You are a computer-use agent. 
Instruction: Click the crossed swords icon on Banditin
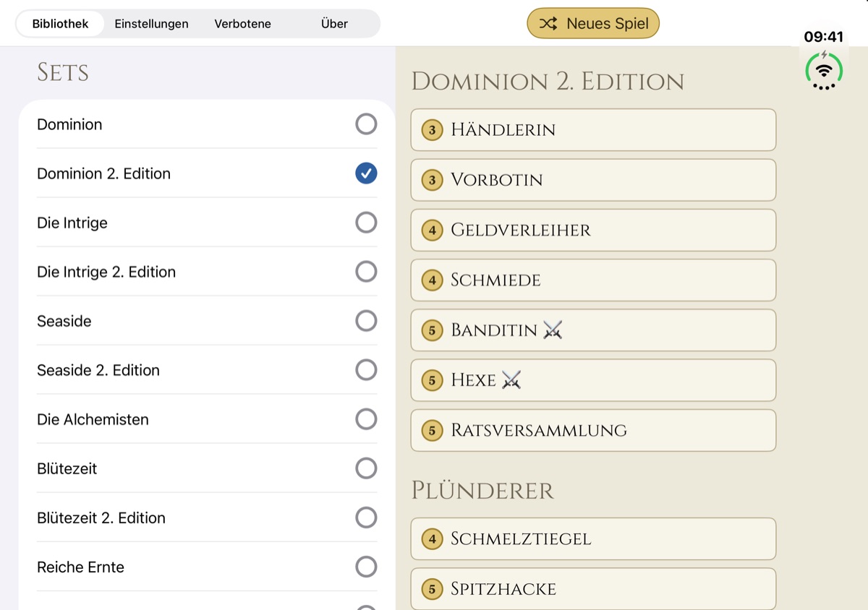(553, 330)
